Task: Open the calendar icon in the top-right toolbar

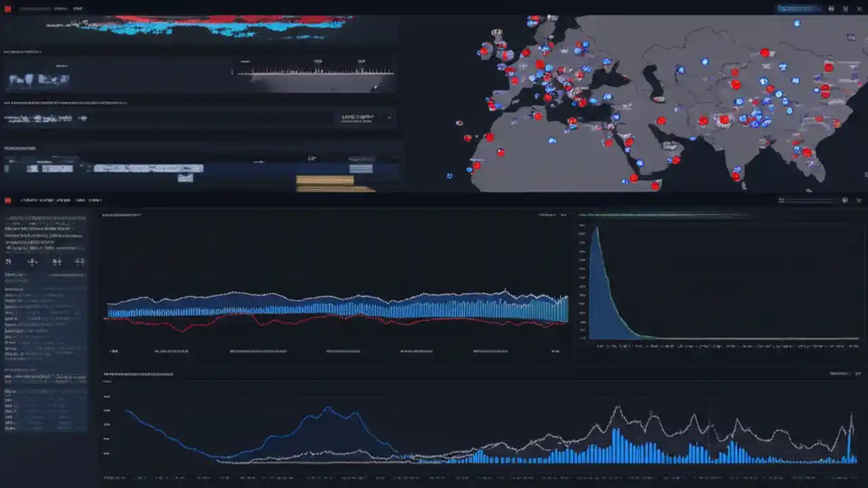Action: coord(831,8)
